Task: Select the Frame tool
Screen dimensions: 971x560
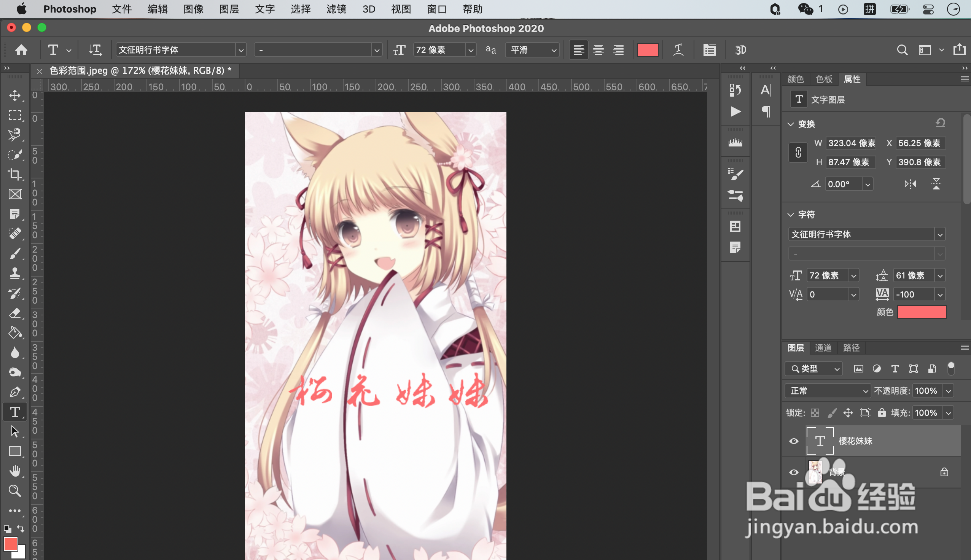Action: [15, 194]
